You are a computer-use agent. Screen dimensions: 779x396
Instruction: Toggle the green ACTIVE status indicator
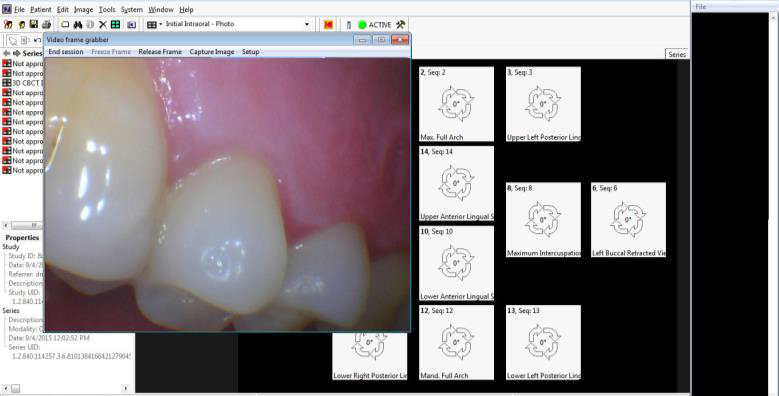[x=362, y=24]
